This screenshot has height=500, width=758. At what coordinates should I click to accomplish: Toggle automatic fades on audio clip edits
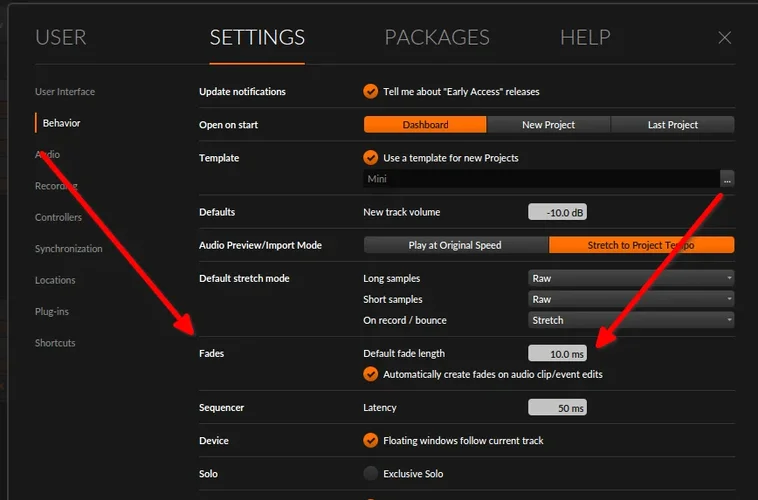pos(371,374)
